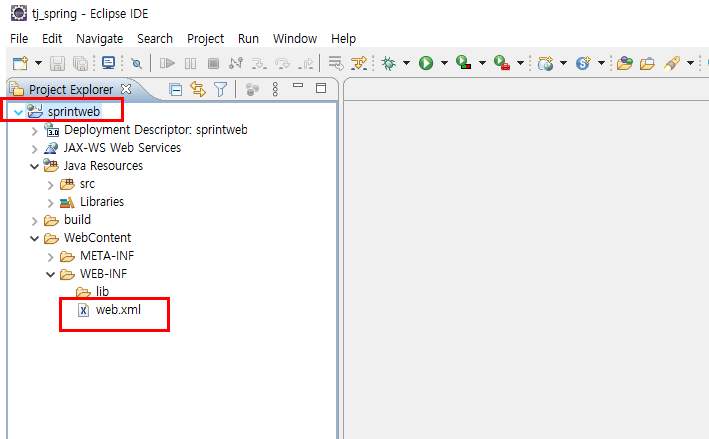Select the Project Explorer tab

pos(71,90)
